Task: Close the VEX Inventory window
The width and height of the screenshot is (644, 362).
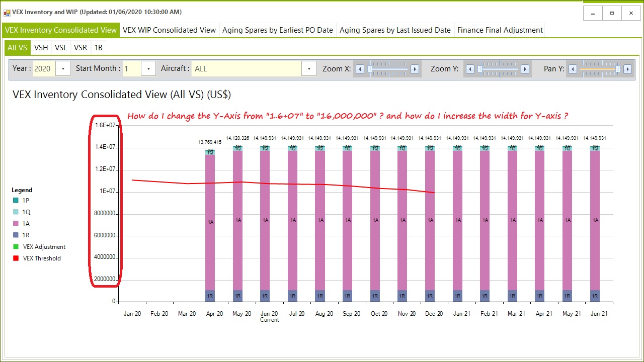Action: click(x=631, y=13)
